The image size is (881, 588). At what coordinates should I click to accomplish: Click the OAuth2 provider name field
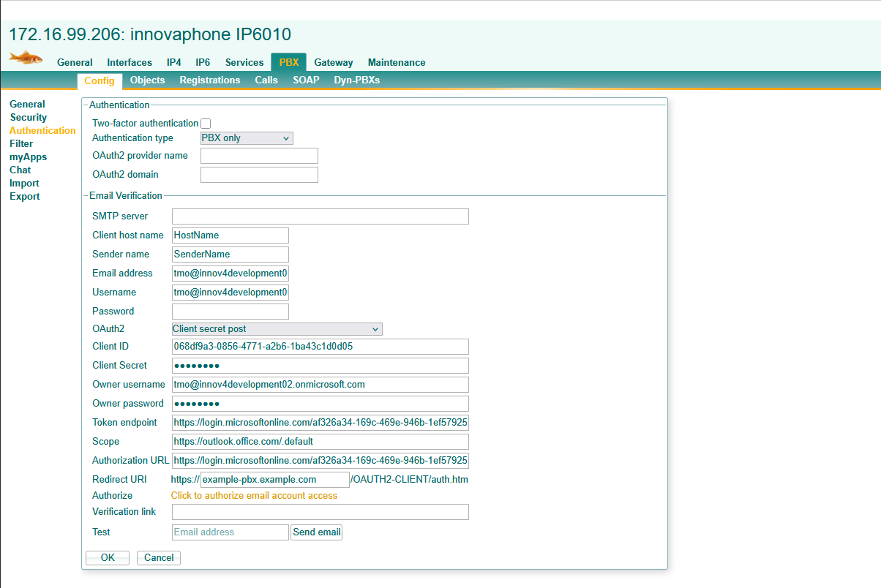point(259,156)
